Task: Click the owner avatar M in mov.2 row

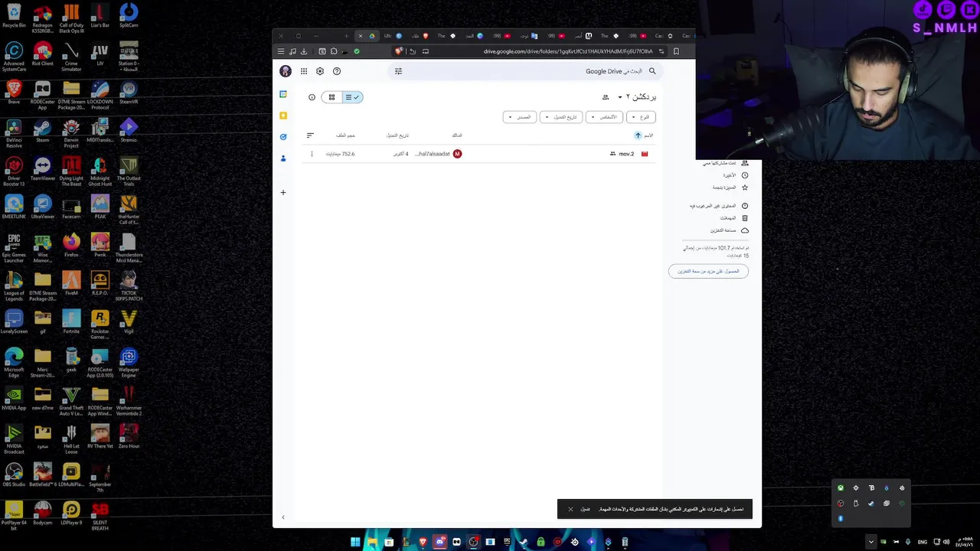Action: pyautogui.click(x=457, y=154)
